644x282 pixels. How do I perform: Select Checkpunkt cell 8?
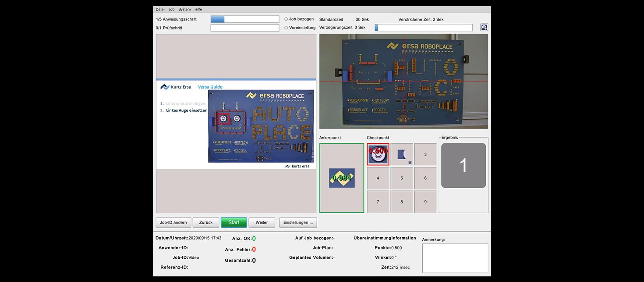402,202
